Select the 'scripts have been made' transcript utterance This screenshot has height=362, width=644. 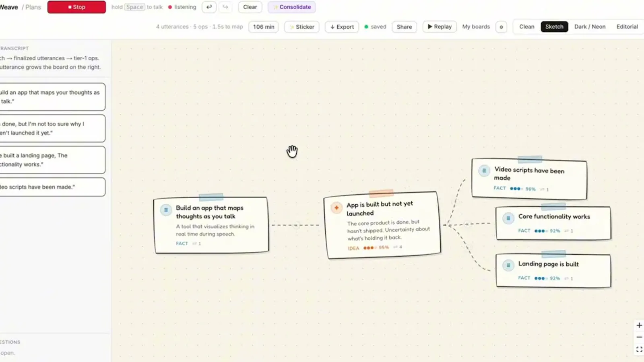(x=52, y=187)
